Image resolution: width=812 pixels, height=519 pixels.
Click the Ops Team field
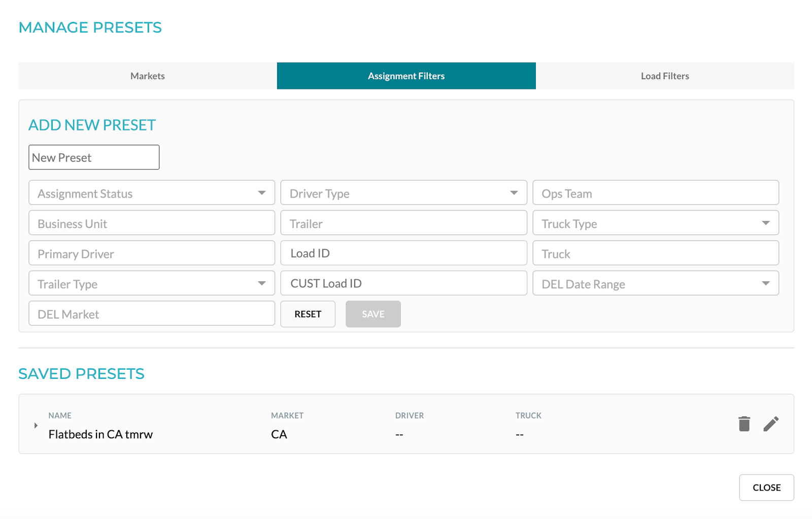point(655,193)
